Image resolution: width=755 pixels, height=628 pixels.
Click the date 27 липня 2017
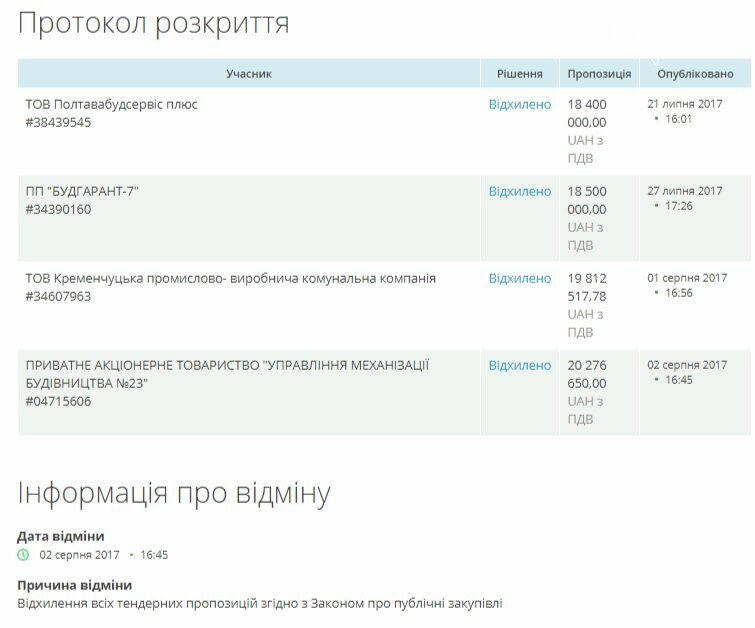click(x=685, y=191)
